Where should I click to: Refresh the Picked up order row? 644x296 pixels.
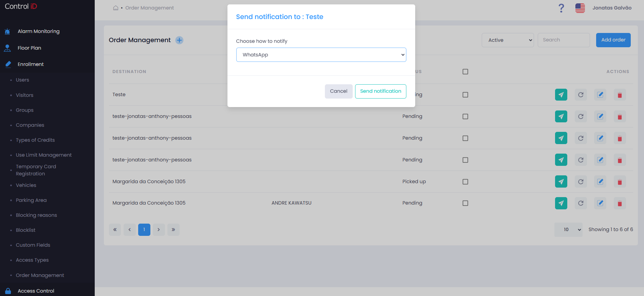pyautogui.click(x=581, y=182)
